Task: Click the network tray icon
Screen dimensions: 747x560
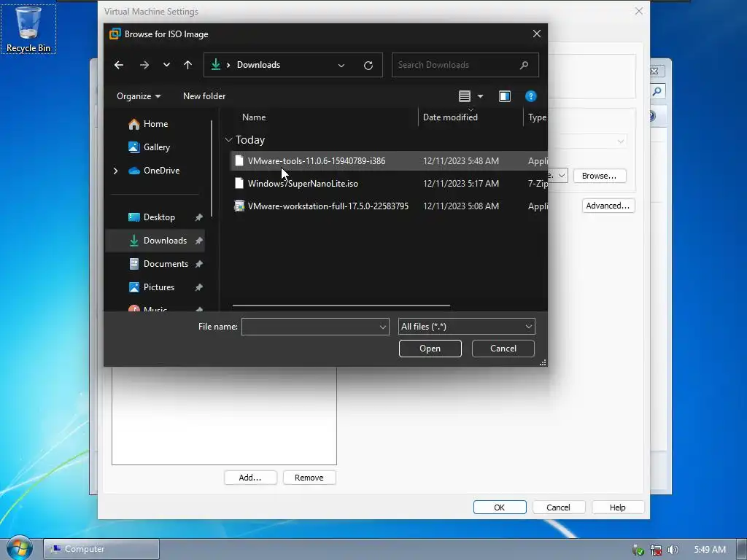Action: pyautogui.click(x=656, y=550)
